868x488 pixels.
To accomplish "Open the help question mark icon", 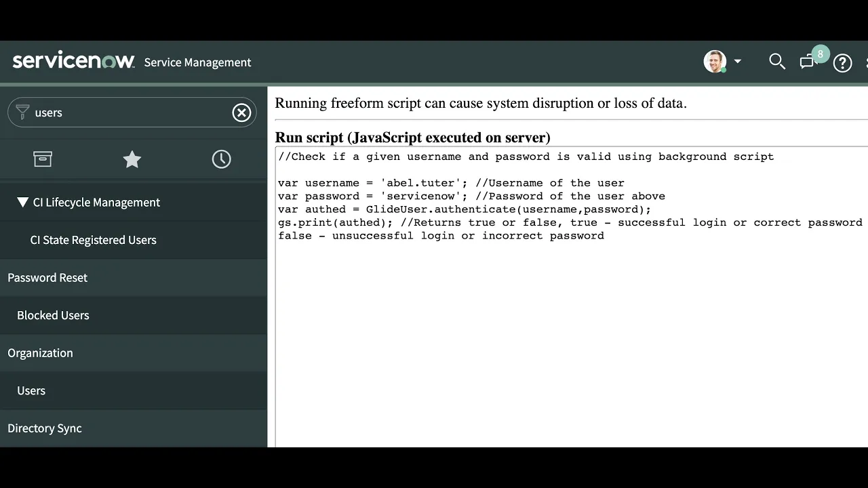I will pyautogui.click(x=842, y=63).
